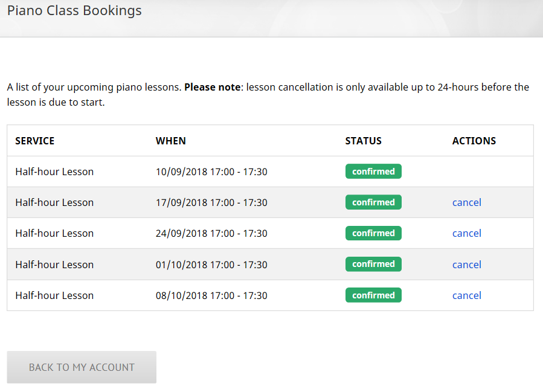The height and width of the screenshot is (392, 543).
Task: Click the confirmed badge on the 17/09/2018 row
Action: 373,202
